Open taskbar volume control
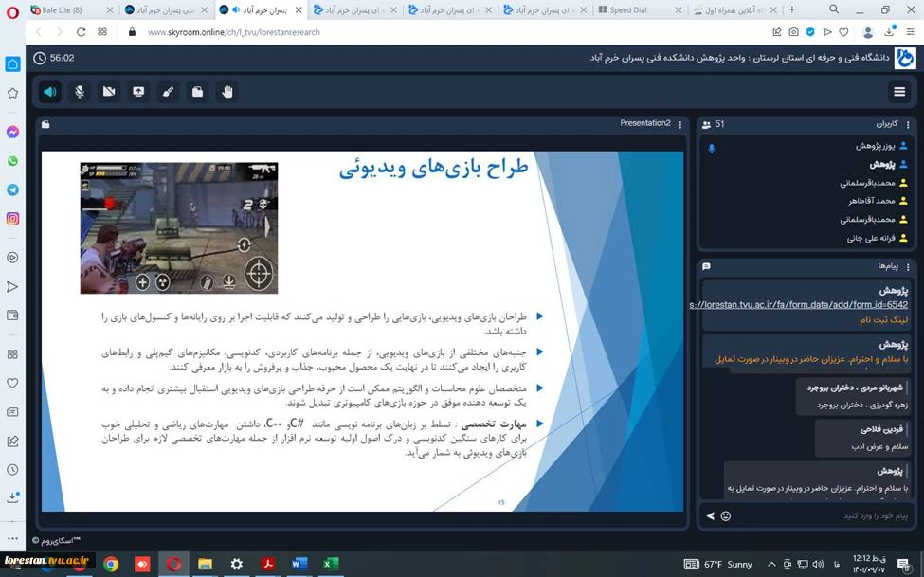 click(818, 564)
